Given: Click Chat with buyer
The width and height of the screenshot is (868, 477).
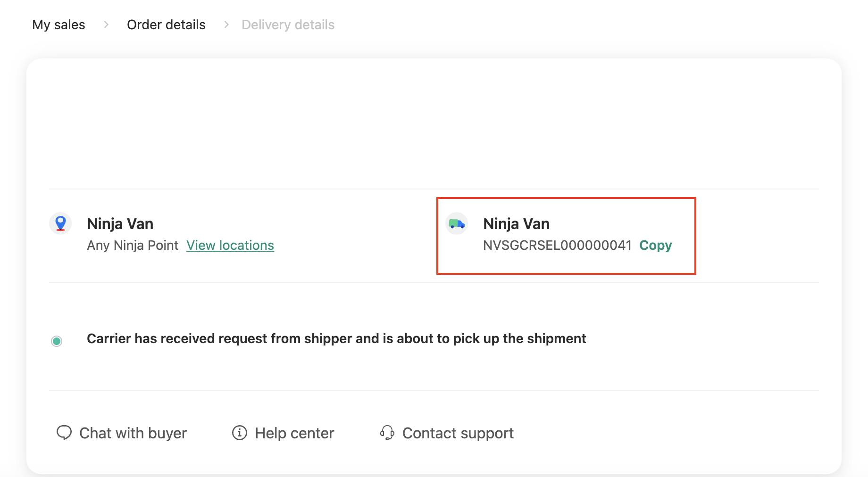Looking at the screenshot, I should [122, 433].
